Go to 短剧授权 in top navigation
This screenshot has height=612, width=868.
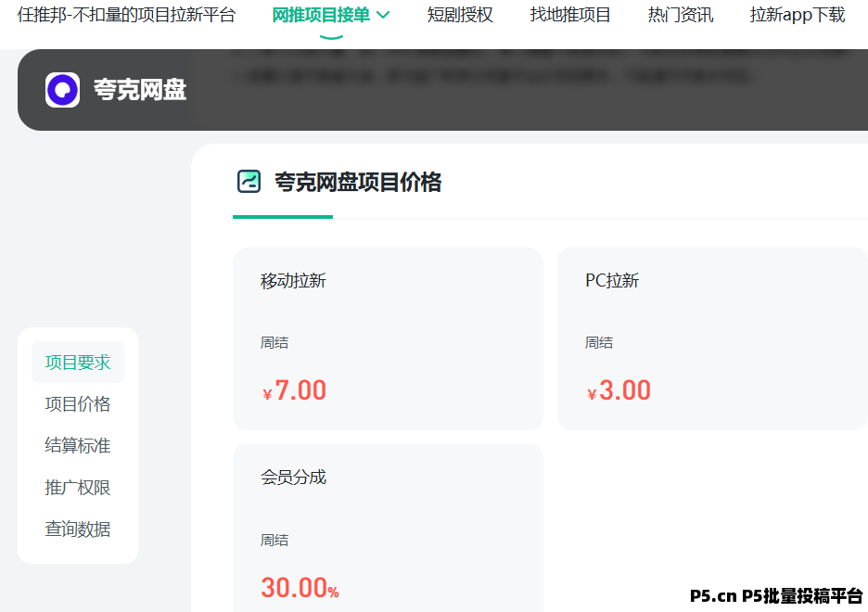(x=460, y=15)
